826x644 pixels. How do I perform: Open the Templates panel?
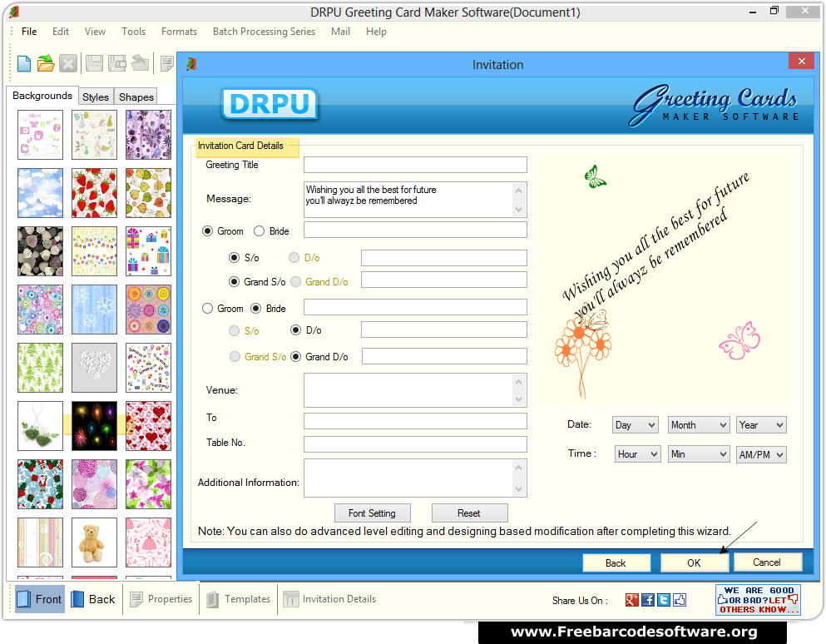(x=240, y=599)
